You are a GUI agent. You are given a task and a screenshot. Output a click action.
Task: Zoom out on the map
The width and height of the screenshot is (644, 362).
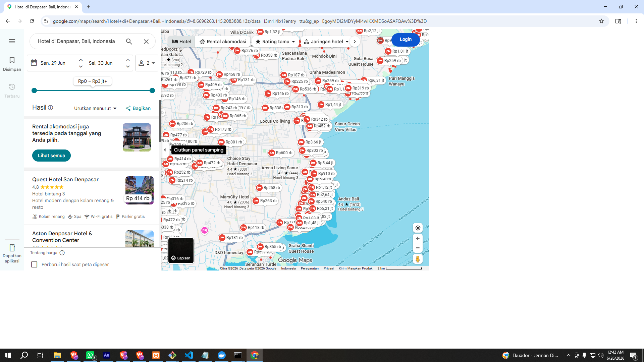tap(418, 248)
